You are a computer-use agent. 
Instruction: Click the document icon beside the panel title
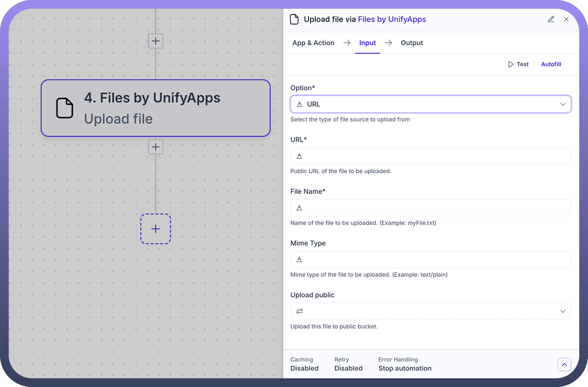point(294,19)
